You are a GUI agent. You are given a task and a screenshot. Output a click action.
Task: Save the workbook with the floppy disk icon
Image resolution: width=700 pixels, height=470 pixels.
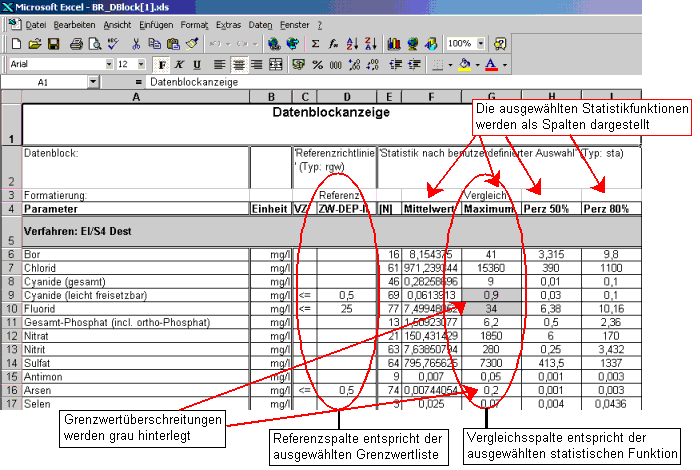tap(53, 44)
